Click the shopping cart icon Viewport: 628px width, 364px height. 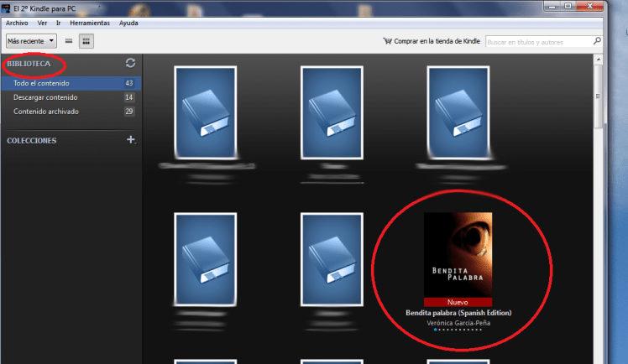387,40
